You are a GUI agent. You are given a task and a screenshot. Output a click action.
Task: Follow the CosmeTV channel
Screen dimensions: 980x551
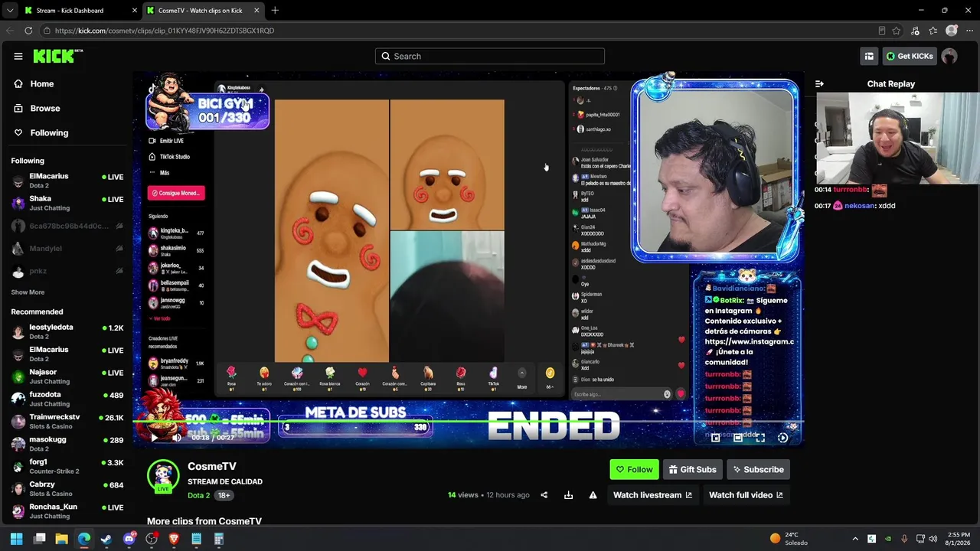click(x=634, y=470)
